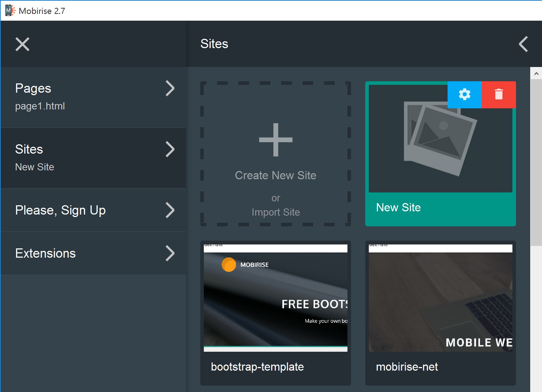Click Import Site link

pos(275,212)
